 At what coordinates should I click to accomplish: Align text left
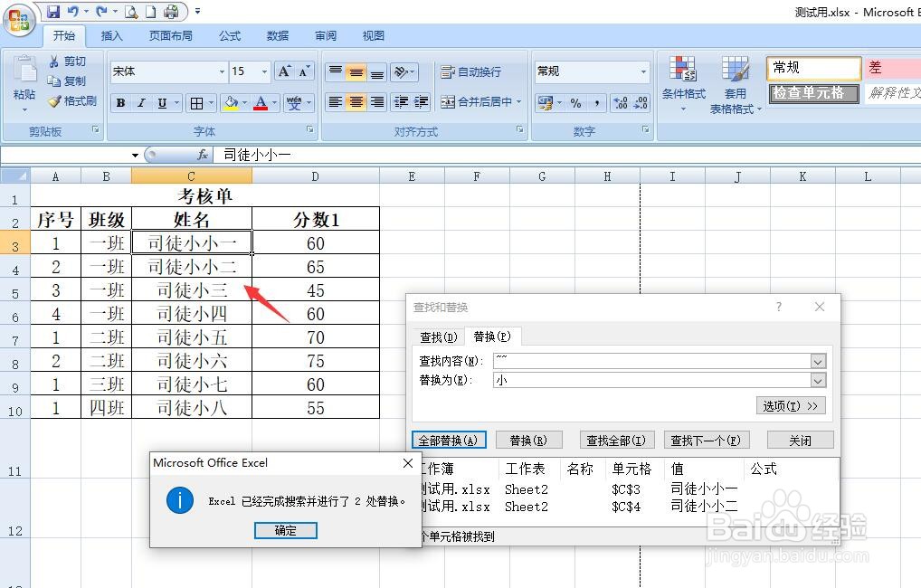(x=336, y=102)
